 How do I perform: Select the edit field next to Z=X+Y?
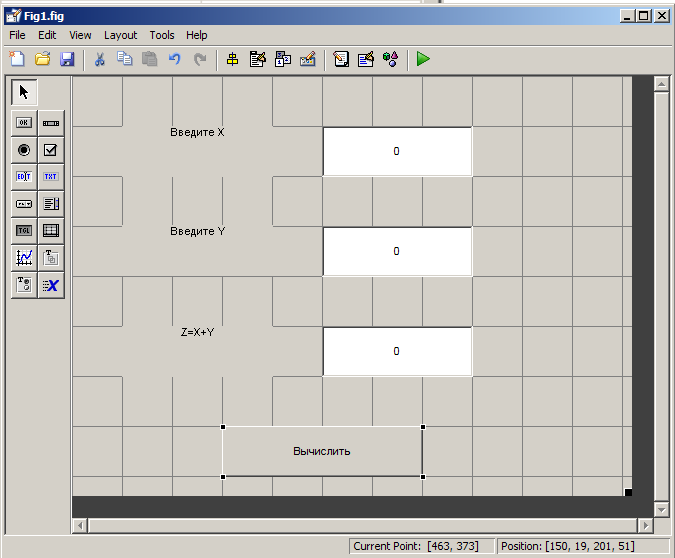tap(397, 351)
